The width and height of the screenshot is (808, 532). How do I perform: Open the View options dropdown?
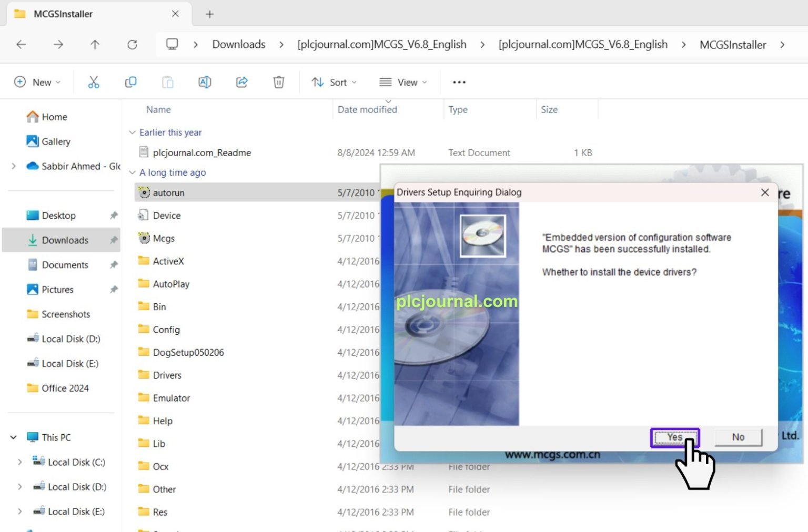coord(402,81)
